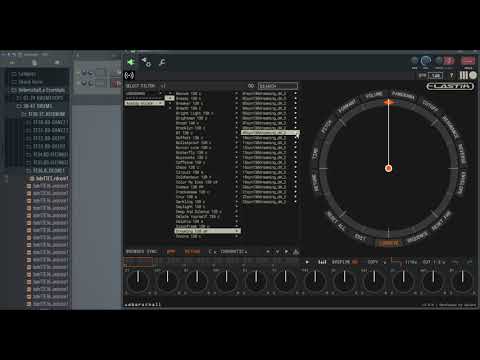Viewport: 480px width, 360px height.
Task: Click the red rectangular button at plugin top-right
Action: [468, 61]
